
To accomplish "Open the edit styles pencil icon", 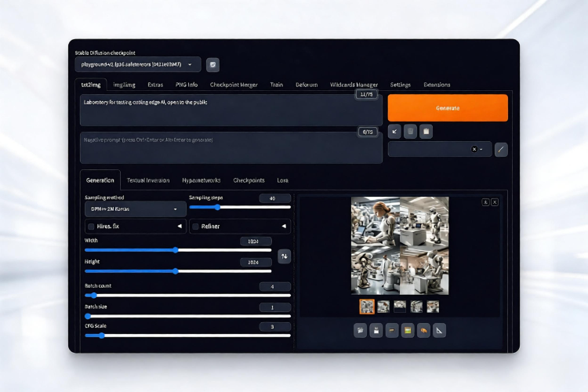I will tap(501, 149).
